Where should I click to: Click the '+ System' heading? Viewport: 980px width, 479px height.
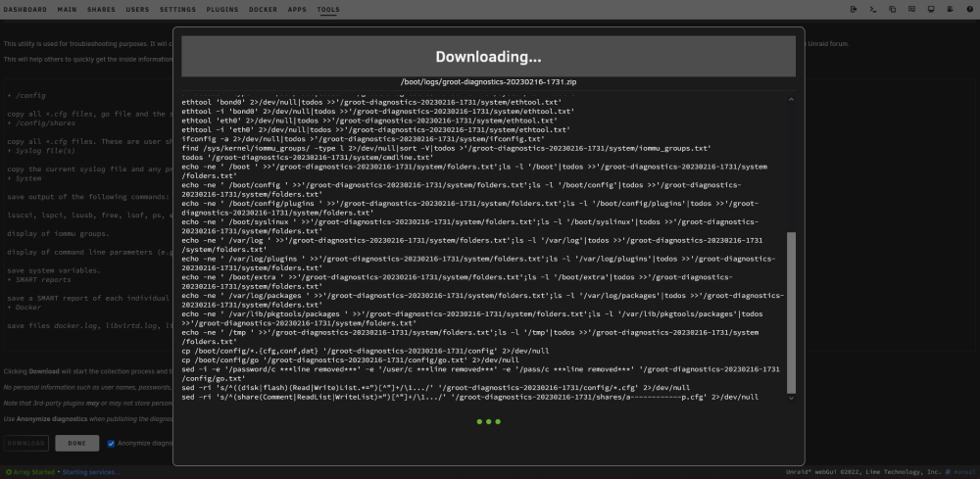tap(24, 178)
